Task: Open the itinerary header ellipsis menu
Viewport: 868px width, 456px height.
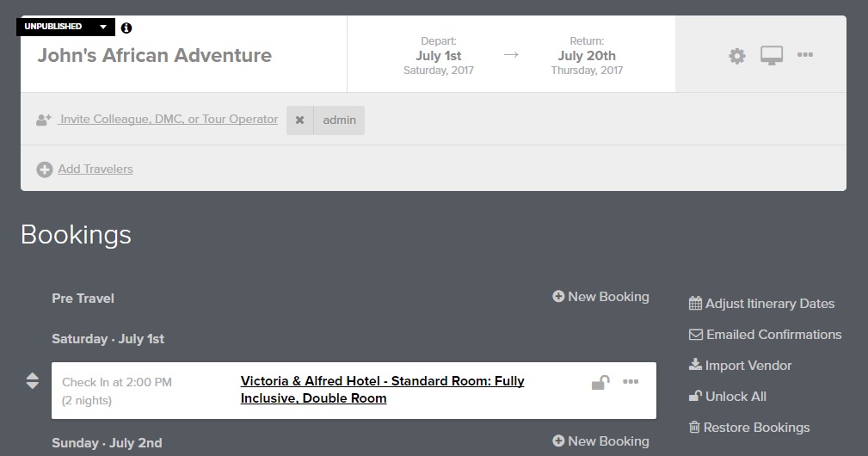Action: click(x=805, y=55)
